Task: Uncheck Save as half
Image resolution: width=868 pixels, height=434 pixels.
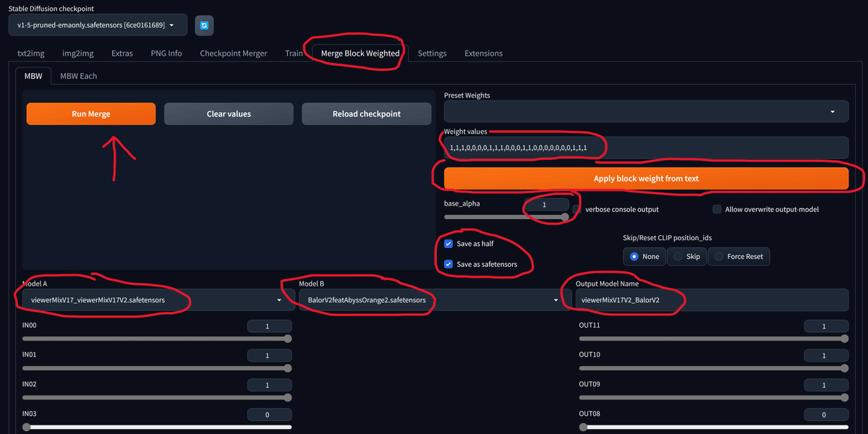Action: pyautogui.click(x=448, y=244)
